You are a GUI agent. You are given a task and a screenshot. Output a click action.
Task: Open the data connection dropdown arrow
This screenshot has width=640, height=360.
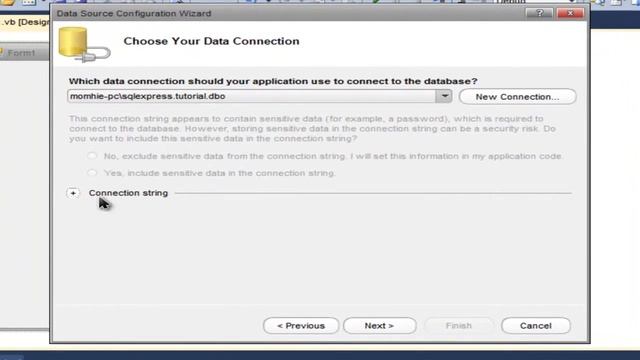444,96
